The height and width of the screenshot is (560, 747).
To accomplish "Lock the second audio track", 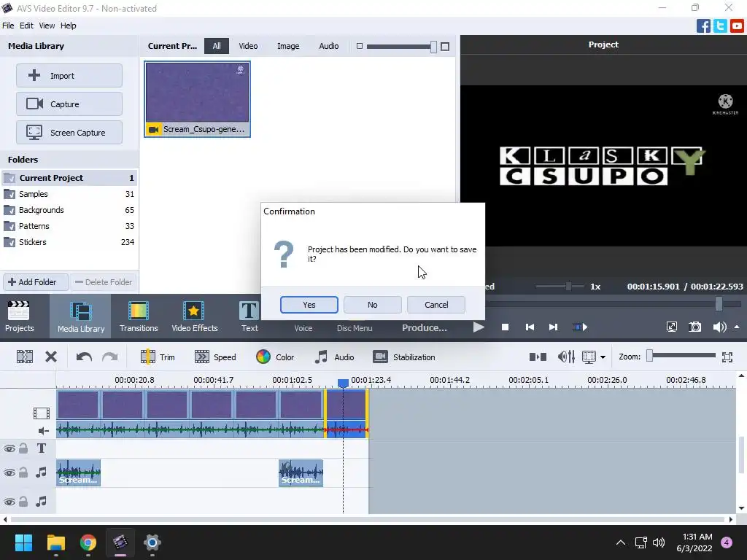I will pyautogui.click(x=23, y=502).
